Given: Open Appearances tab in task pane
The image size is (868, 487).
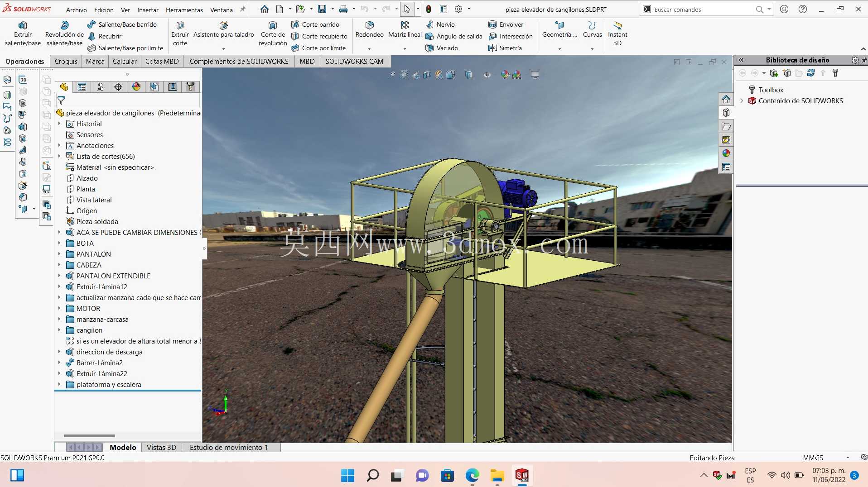Looking at the screenshot, I should 726,153.
